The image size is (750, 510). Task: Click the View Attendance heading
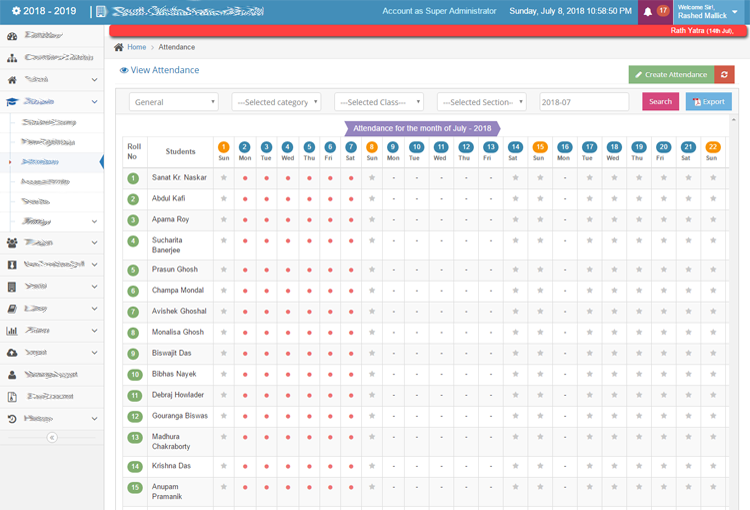(165, 70)
